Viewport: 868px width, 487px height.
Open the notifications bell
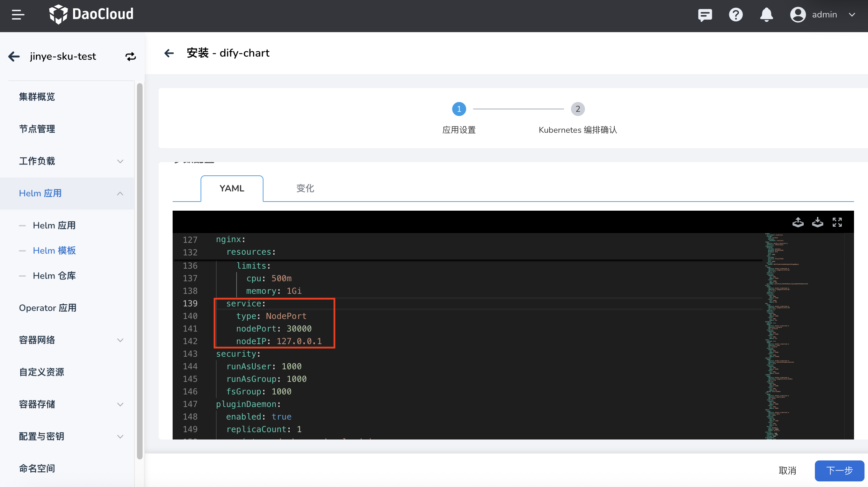pos(766,15)
